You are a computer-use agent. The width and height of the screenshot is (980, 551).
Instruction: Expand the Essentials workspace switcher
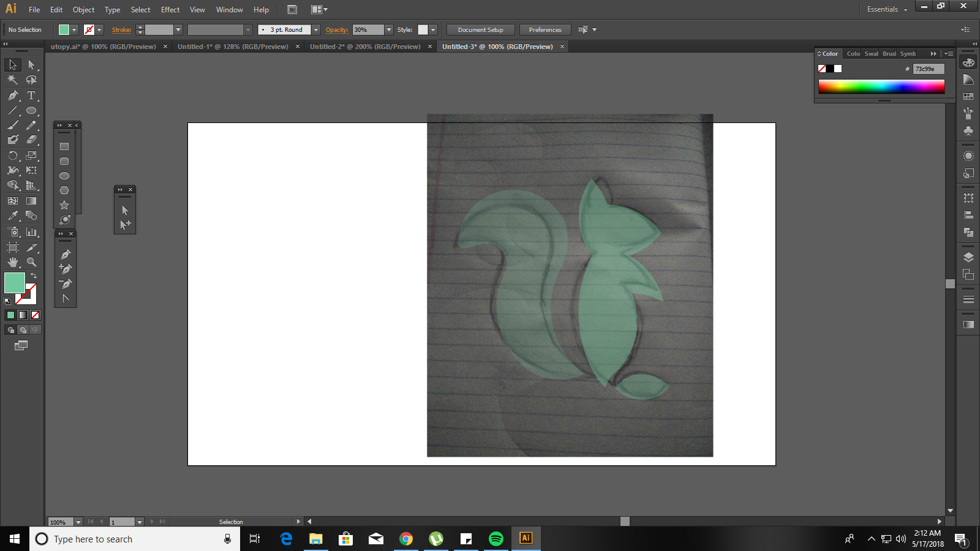(x=886, y=9)
